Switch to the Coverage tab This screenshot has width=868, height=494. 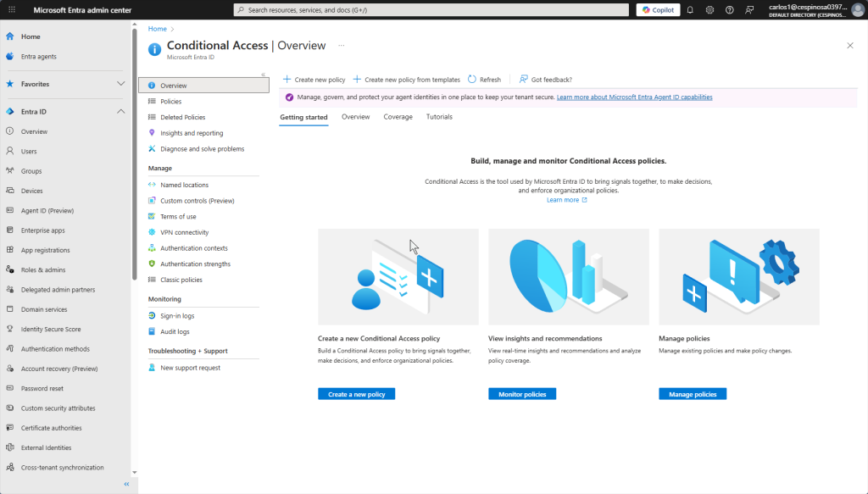pyautogui.click(x=398, y=117)
